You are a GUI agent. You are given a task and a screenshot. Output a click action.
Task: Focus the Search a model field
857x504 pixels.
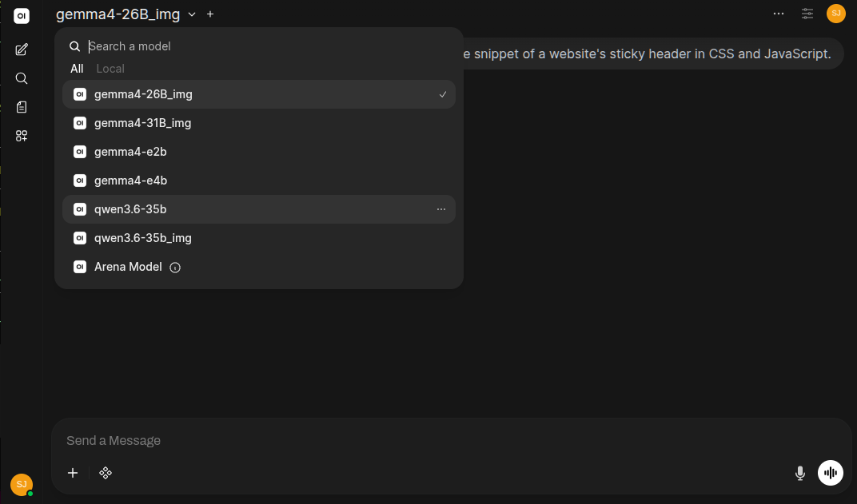coord(268,46)
